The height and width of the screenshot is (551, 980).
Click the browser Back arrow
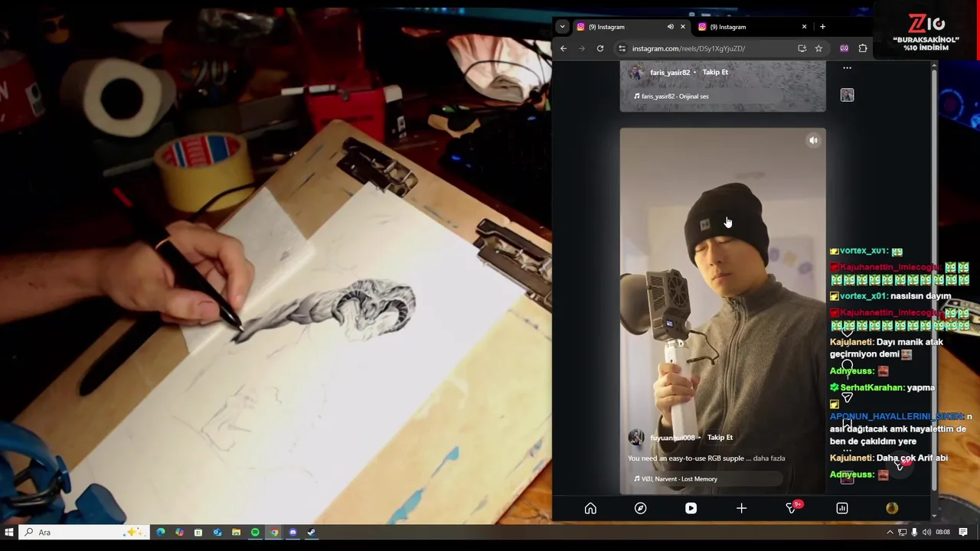click(x=563, y=48)
